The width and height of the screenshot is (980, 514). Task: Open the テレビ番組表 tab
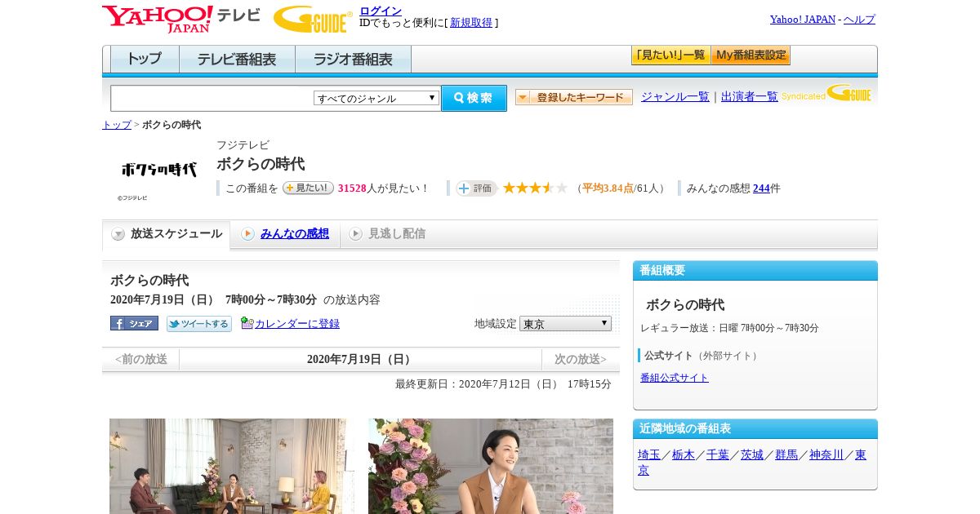(237, 59)
